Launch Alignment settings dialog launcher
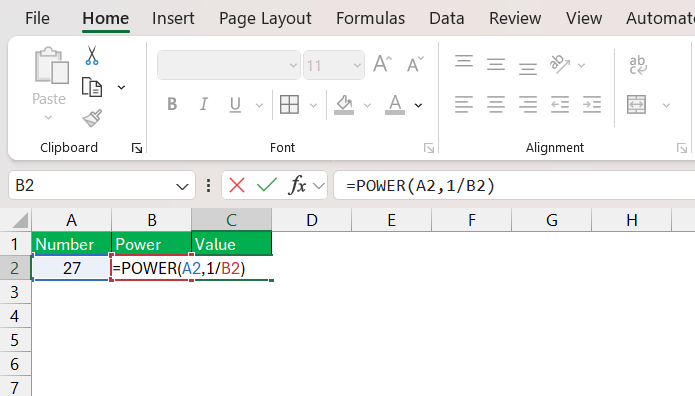Image resolution: width=695 pixels, height=396 pixels. (x=682, y=148)
